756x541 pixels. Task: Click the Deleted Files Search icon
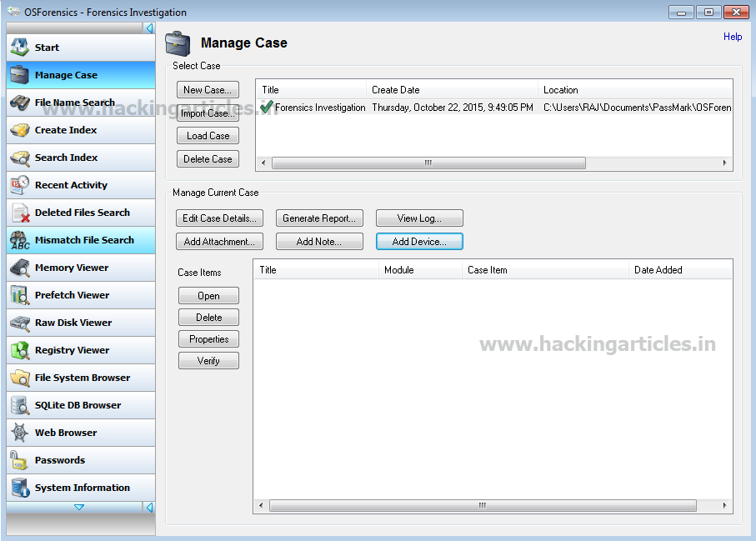(x=20, y=213)
